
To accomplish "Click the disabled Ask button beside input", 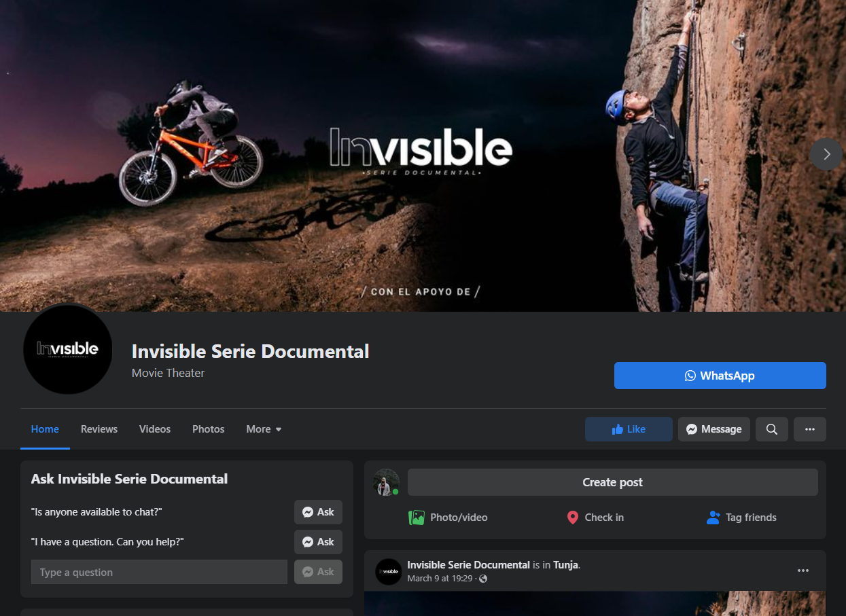I will (x=318, y=572).
